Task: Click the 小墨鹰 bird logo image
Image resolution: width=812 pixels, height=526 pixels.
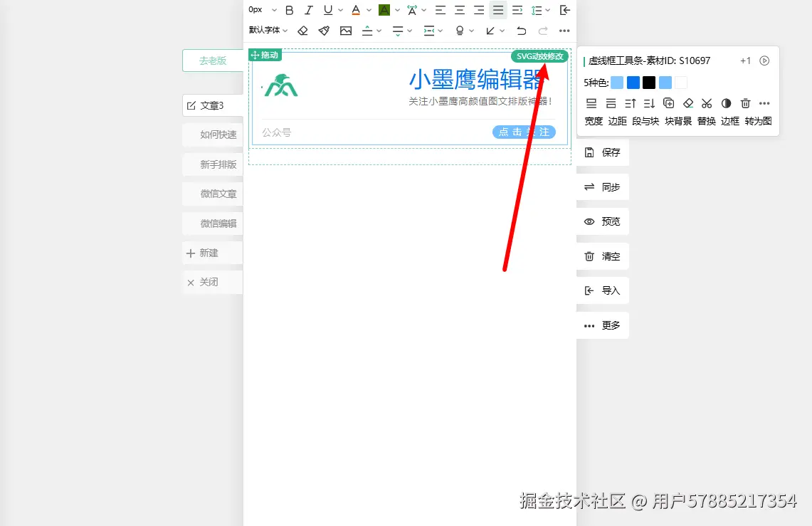Action: click(x=280, y=85)
